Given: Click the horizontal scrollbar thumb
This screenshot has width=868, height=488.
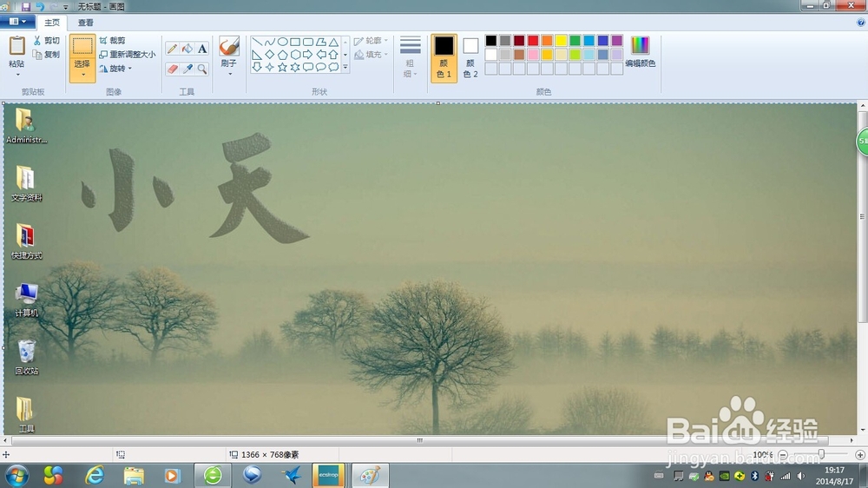Looking at the screenshot, I should (x=419, y=440).
